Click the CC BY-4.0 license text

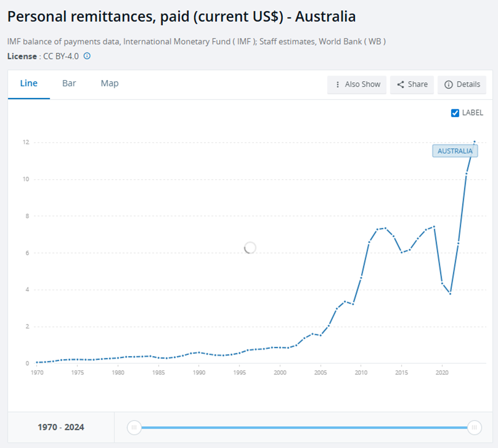click(61, 56)
